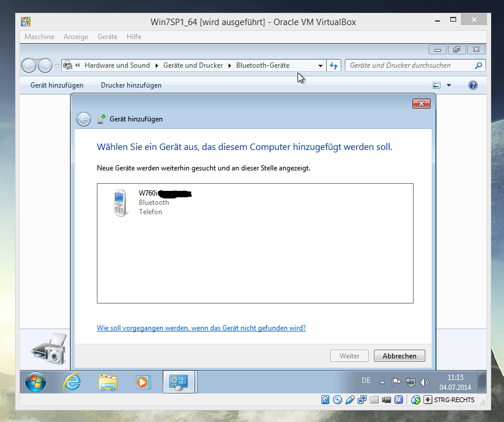
Task: Click the VirtualBox shared folders icon
Action: pos(374,400)
